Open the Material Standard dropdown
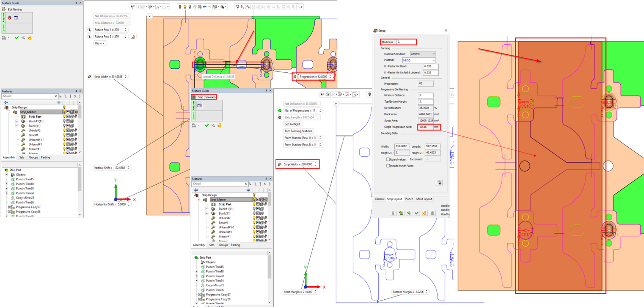The image size is (644, 307). pyautogui.click(x=423, y=54)
